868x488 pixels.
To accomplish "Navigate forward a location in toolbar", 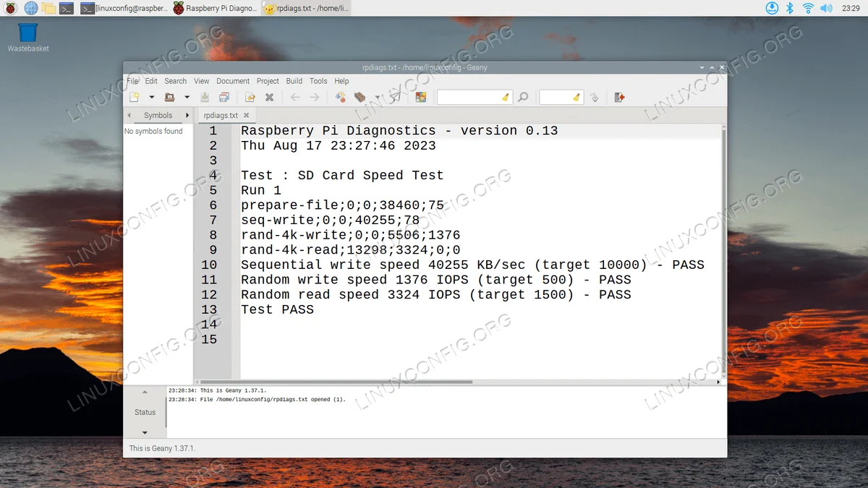I will coord(315,97).
